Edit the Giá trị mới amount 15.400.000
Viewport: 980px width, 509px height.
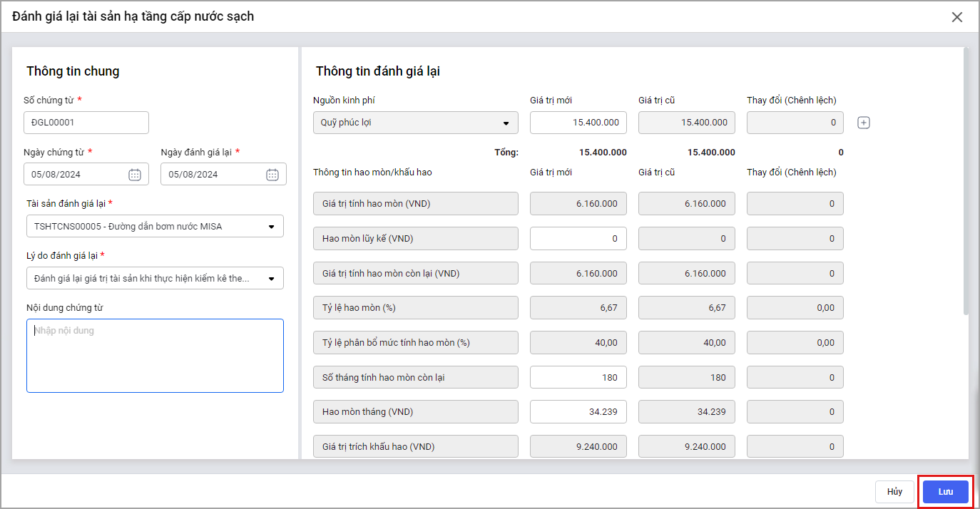click(x=578, y=123)
